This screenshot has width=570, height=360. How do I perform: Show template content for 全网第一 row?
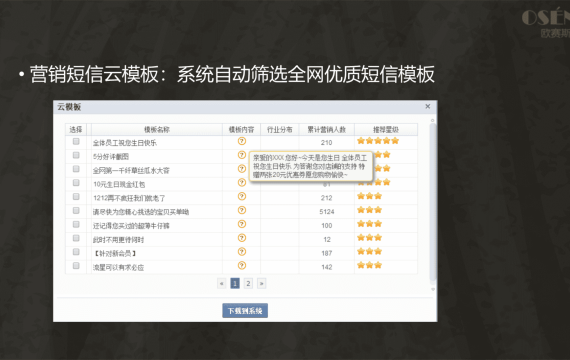(242, 169)
